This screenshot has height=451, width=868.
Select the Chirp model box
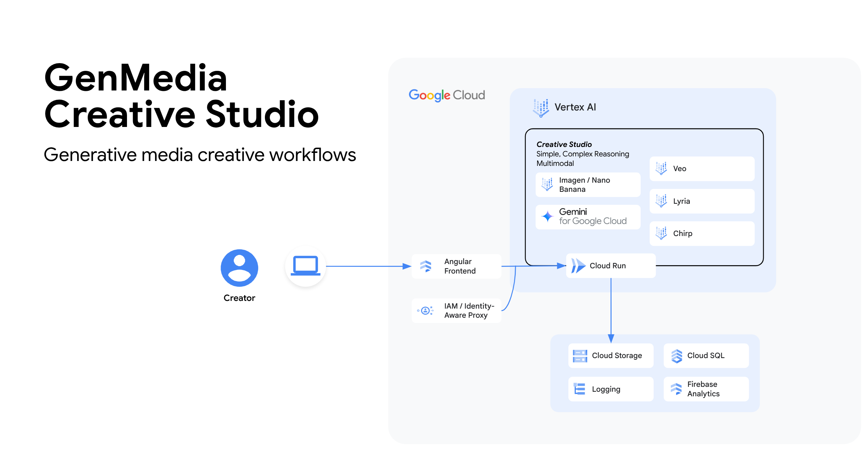tap(702, 234)
